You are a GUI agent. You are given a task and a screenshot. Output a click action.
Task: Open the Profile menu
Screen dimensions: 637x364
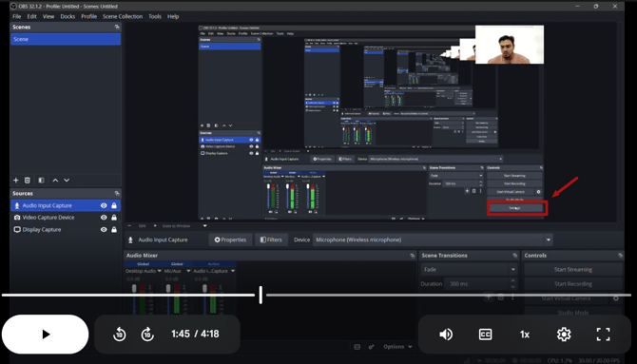tap(89, 17)
